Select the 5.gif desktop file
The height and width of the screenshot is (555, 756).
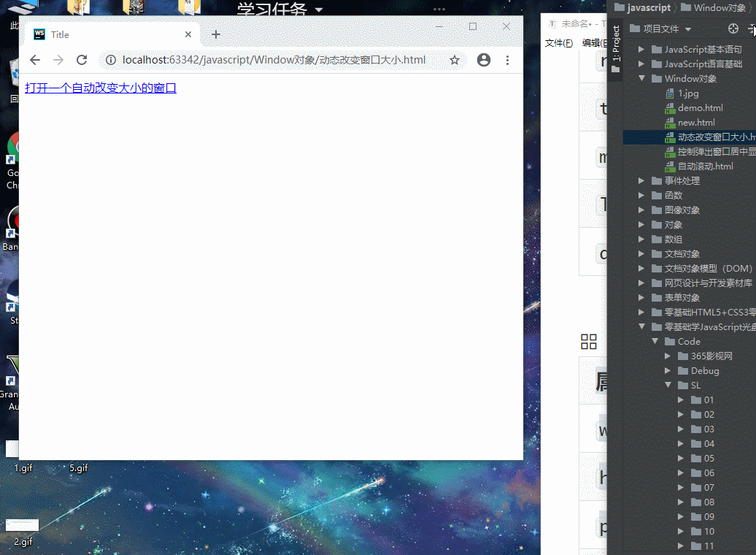(x=79, y=467)
